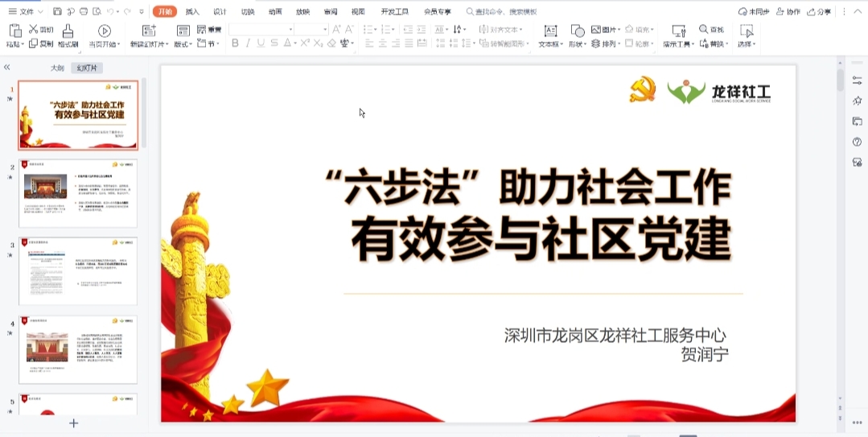This screenshot has width=868, height=437.
Task: Toggle underline text formatting
Action: pyautogui.click(x=261, y=43)
